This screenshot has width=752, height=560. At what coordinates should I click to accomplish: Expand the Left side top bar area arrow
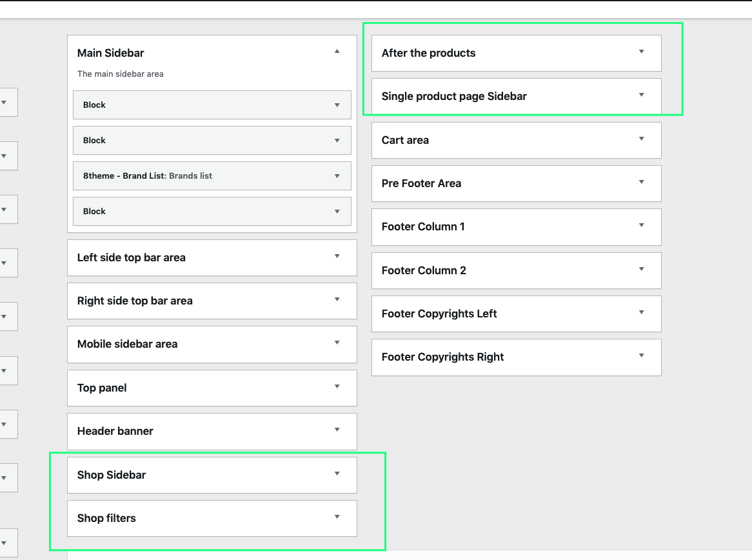point(337,256)
